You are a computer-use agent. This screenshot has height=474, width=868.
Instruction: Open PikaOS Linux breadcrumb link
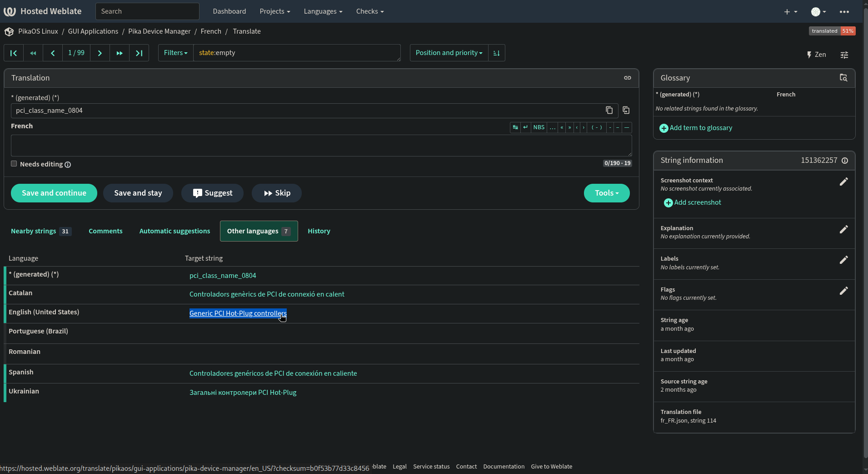[x=38, y=31]
